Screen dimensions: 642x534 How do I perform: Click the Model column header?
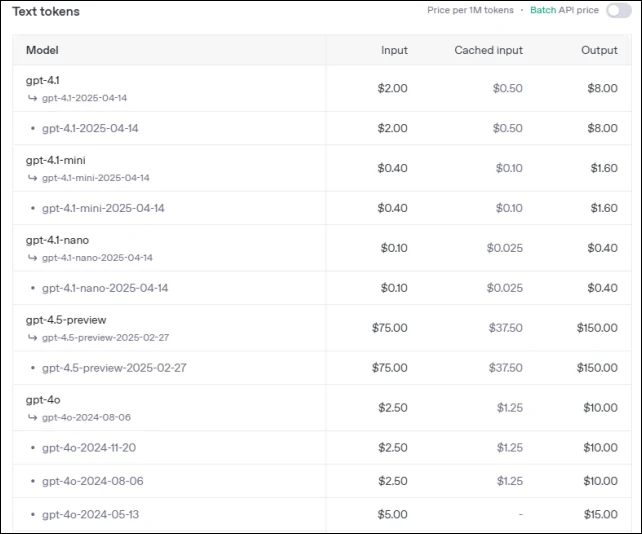(x=42, y=50)
